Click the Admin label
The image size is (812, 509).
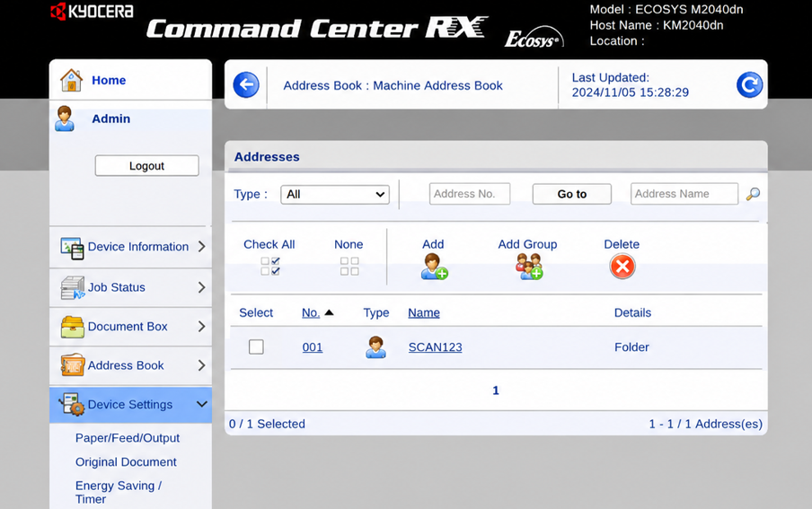click(x=110, y=119)
